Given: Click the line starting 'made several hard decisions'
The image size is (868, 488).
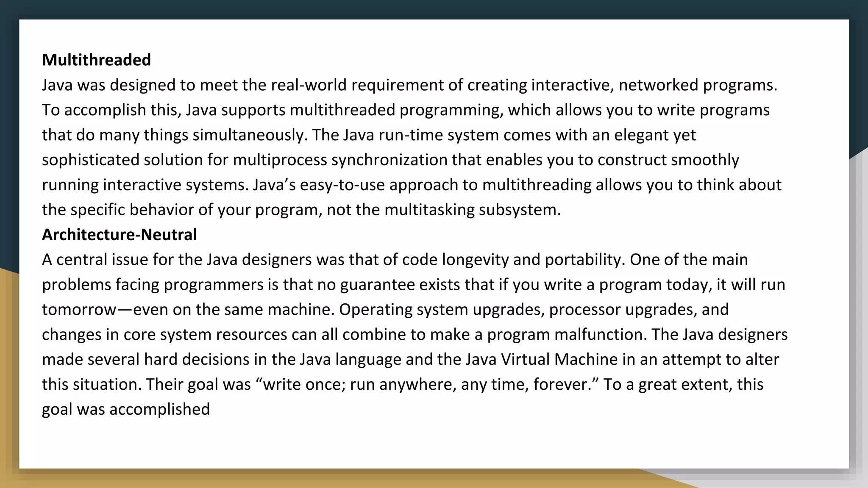Looking at the screenshot, I should pos(411,360).
